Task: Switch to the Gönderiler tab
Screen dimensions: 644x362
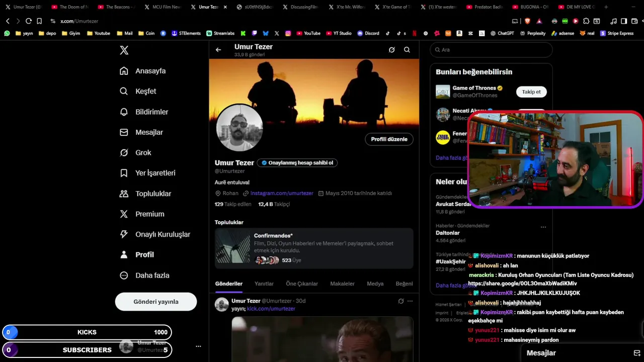Action: point(229,284)
